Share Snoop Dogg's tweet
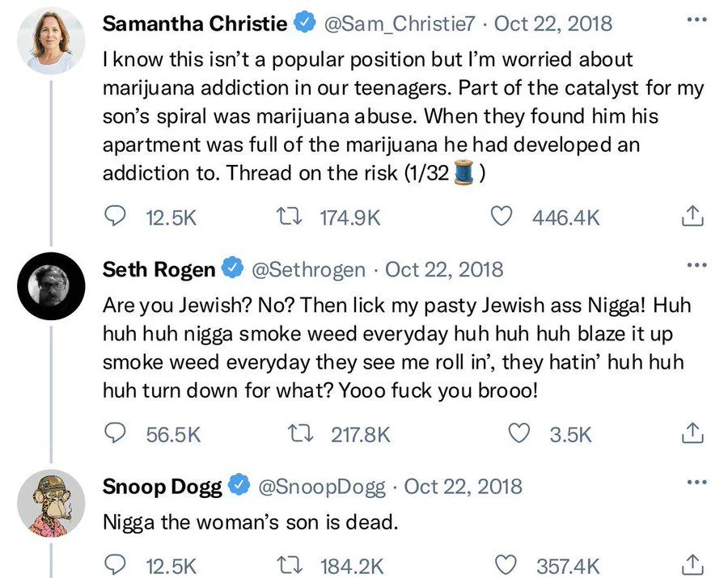 (691, 564)
